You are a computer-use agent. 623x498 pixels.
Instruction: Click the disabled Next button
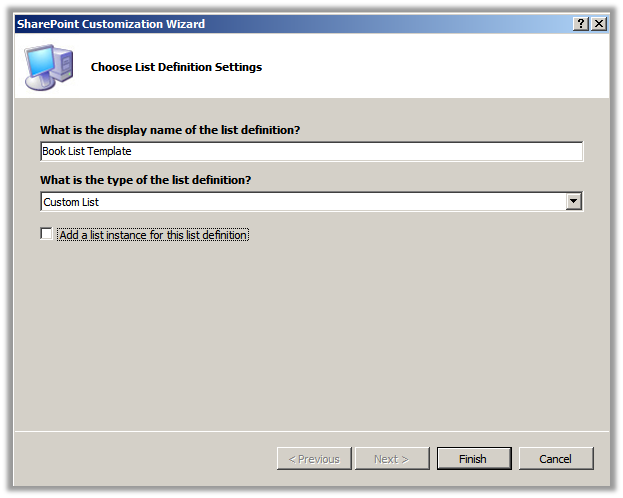pos(391,459)
